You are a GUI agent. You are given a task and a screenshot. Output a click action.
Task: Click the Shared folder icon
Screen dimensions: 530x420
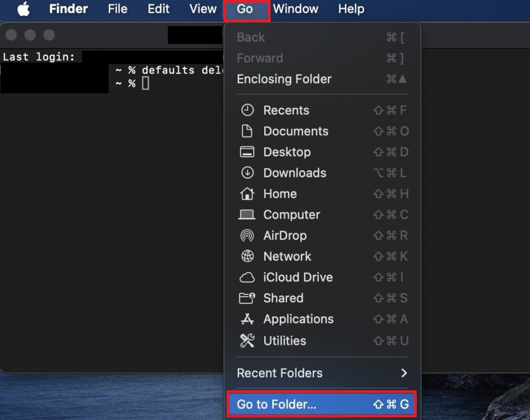(247, 298)
